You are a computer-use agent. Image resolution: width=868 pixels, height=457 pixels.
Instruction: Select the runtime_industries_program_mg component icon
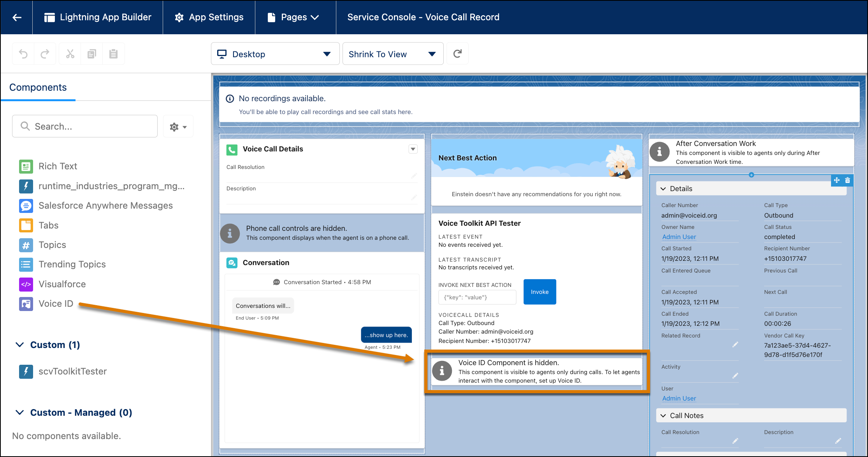(26, 186)
